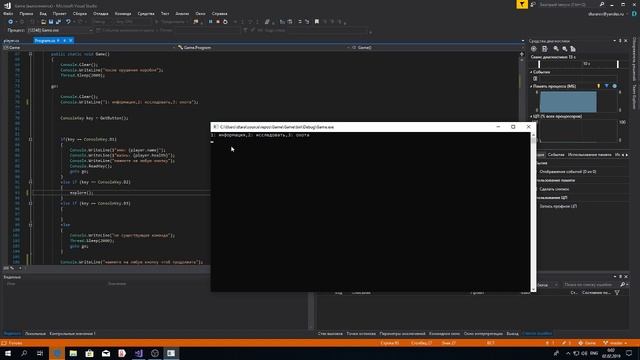Viewport: 640px width, 360px height.
Task: Switch to the player.cs editor tab
Action: coord(11,40)
